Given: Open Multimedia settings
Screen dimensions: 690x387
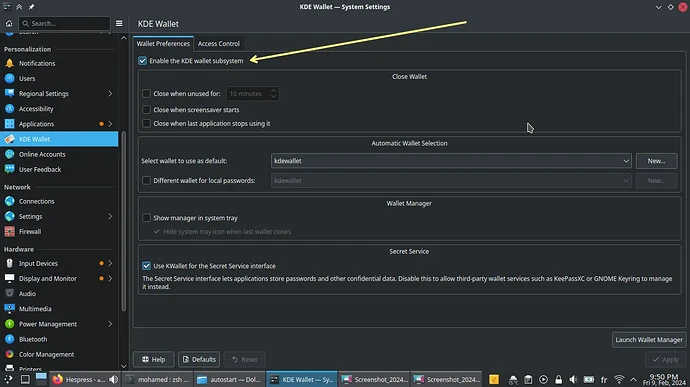Looking at the screenshot, I should [x=59, y=309].
